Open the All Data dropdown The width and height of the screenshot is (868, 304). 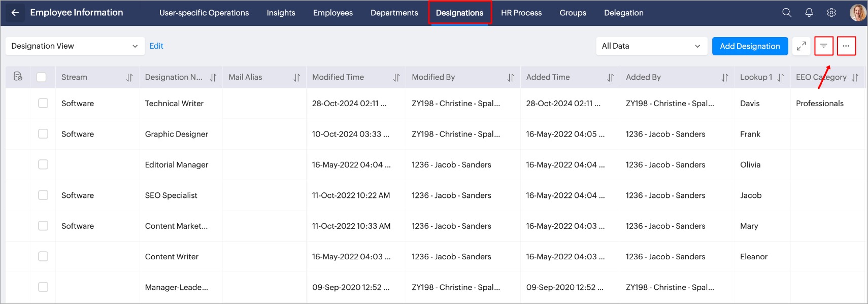(x=652, y=46)
